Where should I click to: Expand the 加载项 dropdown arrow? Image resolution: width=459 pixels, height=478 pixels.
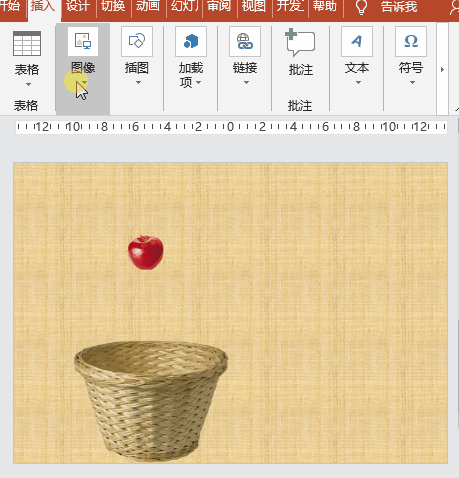point(199,82)
